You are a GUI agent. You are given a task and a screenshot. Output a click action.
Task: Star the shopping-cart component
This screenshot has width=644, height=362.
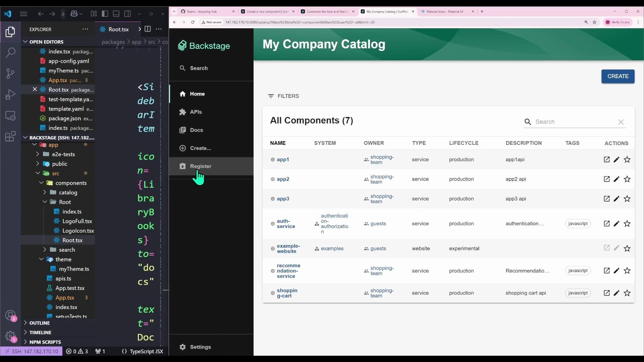pyautogui.click(x=627, y=293)
